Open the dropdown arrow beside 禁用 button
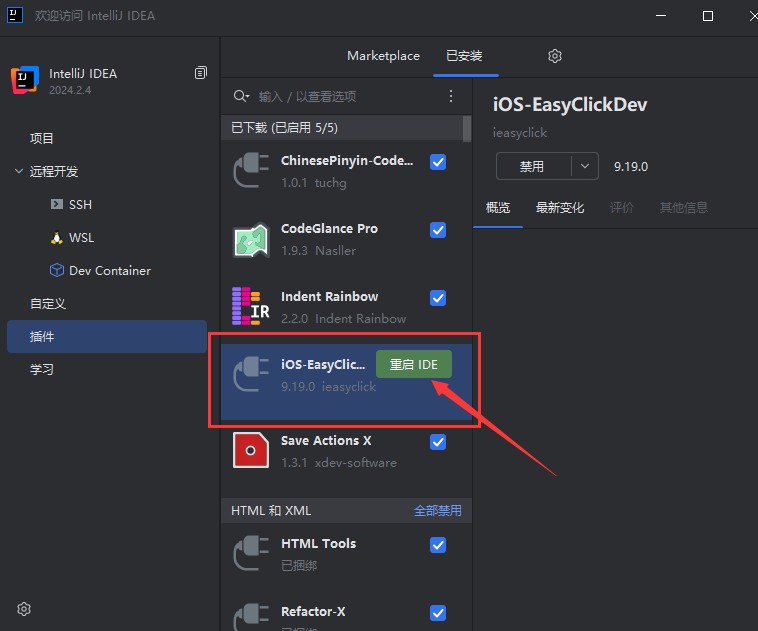The image size is (758, 631). pos(585,166)
